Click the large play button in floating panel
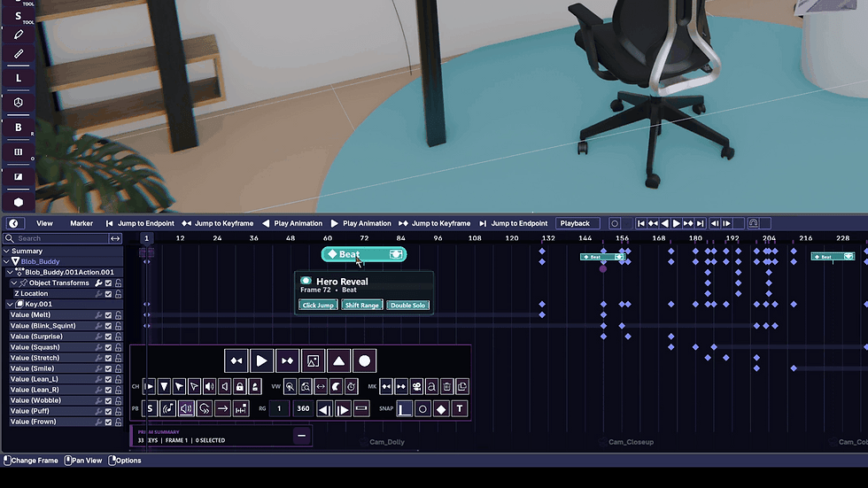This screenshot has height=488, width=868. [261, 361]
